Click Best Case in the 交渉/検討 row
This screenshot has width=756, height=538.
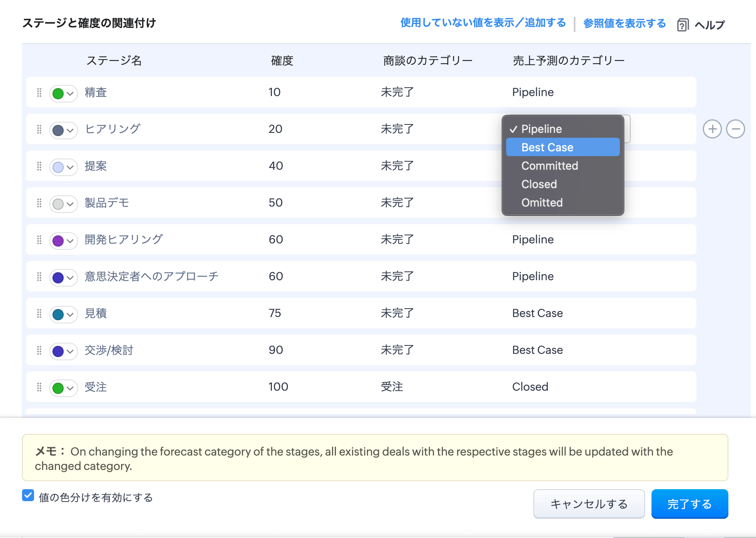[537, 350]
